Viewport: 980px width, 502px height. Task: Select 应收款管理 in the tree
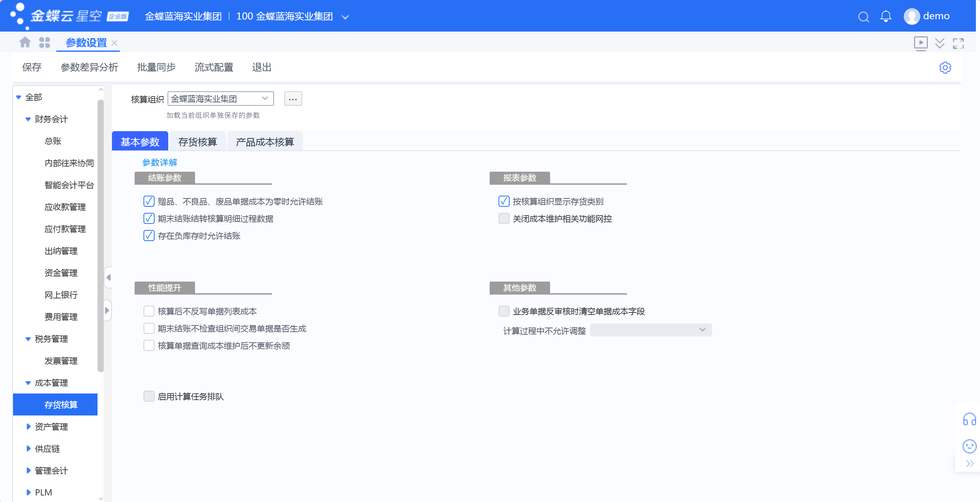click(x=65, y=207)
